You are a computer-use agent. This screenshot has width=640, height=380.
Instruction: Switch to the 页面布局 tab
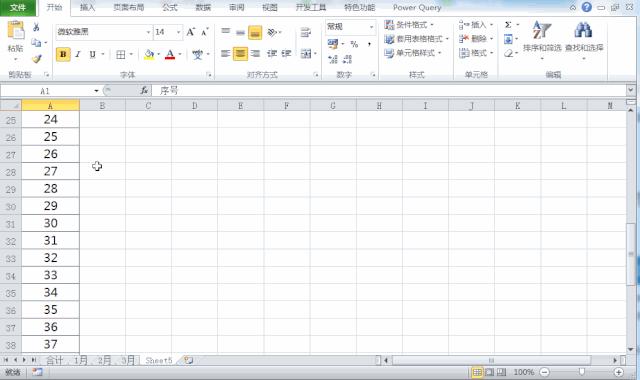[x=129, y=7]
